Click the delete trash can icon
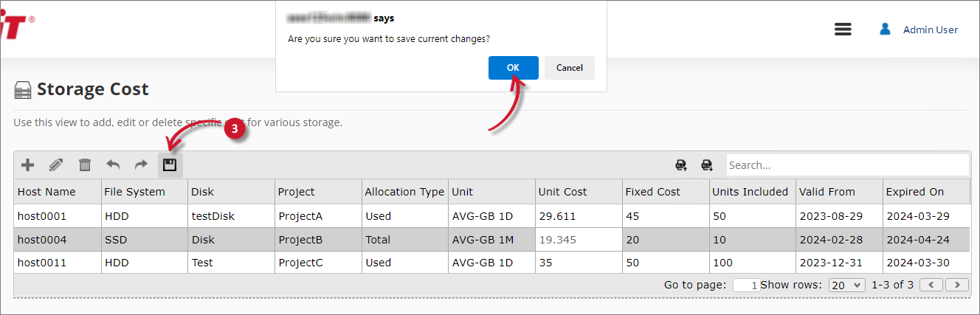Screen dimensions: 980x315 click(x=85, y=165)
